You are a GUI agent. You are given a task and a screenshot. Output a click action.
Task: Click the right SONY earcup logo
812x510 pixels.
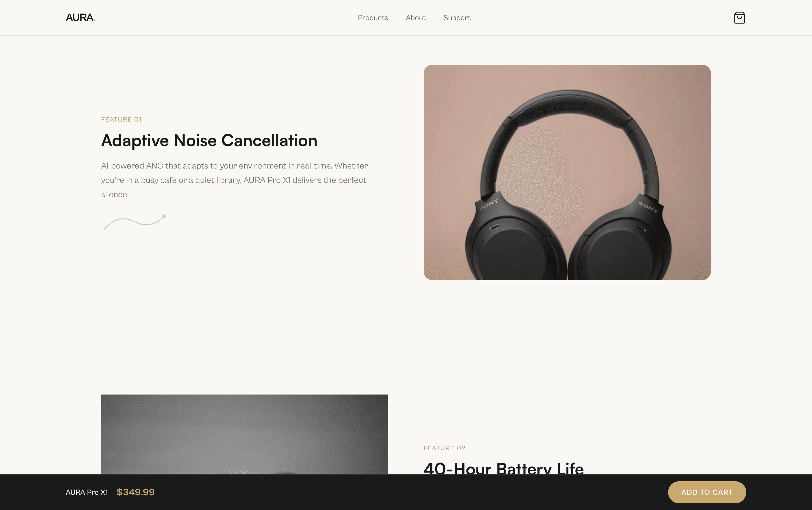pyautogui.click(x=648, y=207)
